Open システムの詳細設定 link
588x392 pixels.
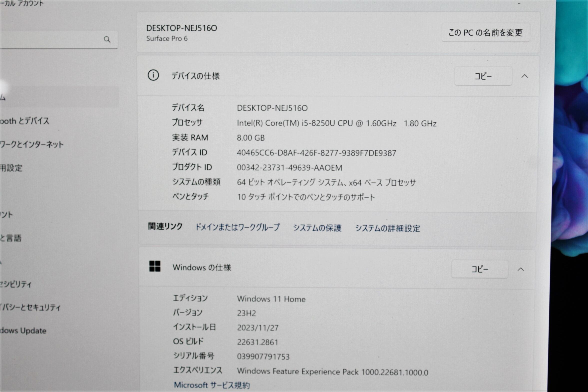[x=387, y=228]
